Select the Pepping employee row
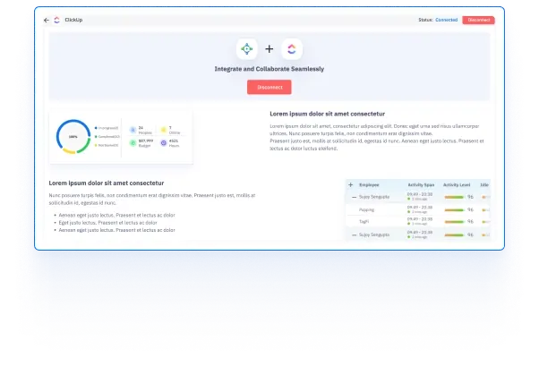Viewport: 539px width, 392px height. [x=417, y=209]
